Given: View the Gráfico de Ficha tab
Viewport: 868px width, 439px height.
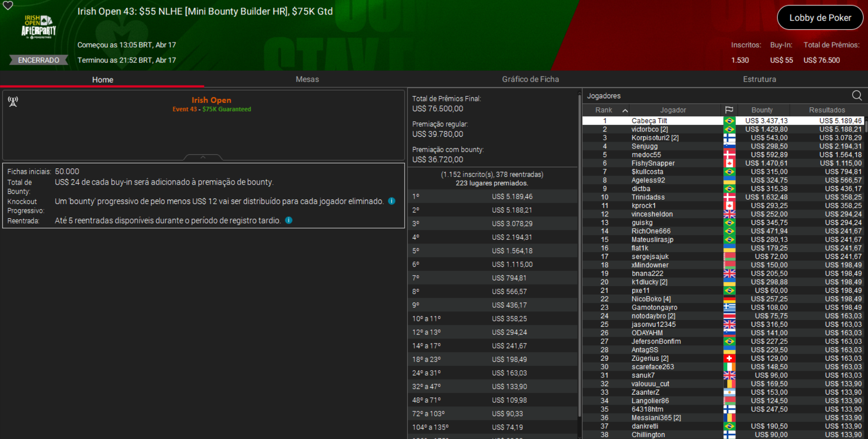Looking at the screenshot, I should point(530,79).
